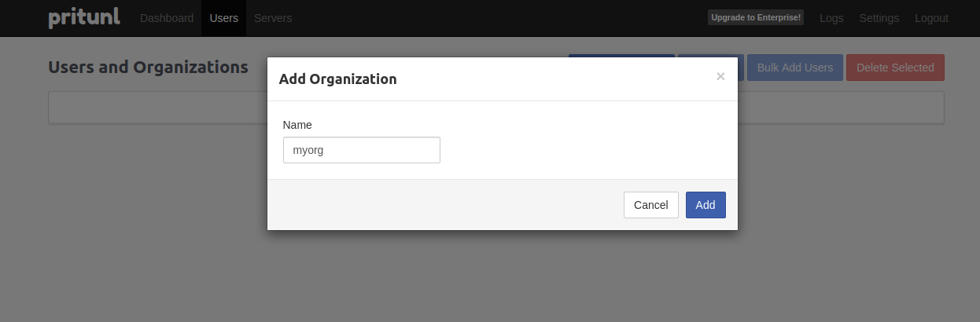Focus the Name input containing myorg
Screen dimensions: 980x322
(x=362, y=150)
